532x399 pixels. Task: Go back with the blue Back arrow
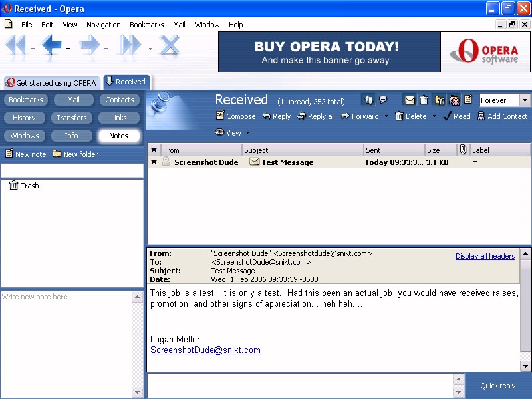tap(51, 45)
